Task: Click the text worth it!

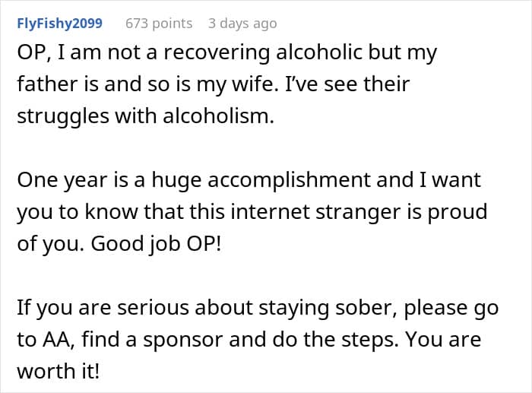Action: coord(59,371)
